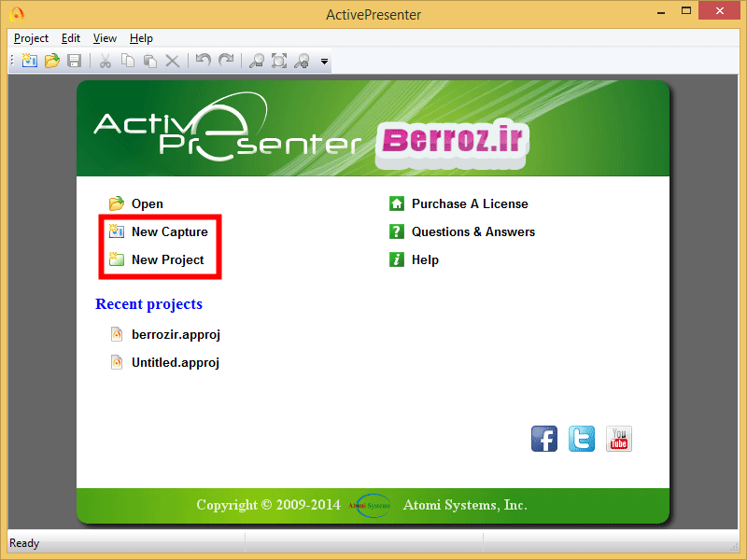Click the Redo arrow toolbar icon
This screenshot has height=560, width=747.
[226, 61]
